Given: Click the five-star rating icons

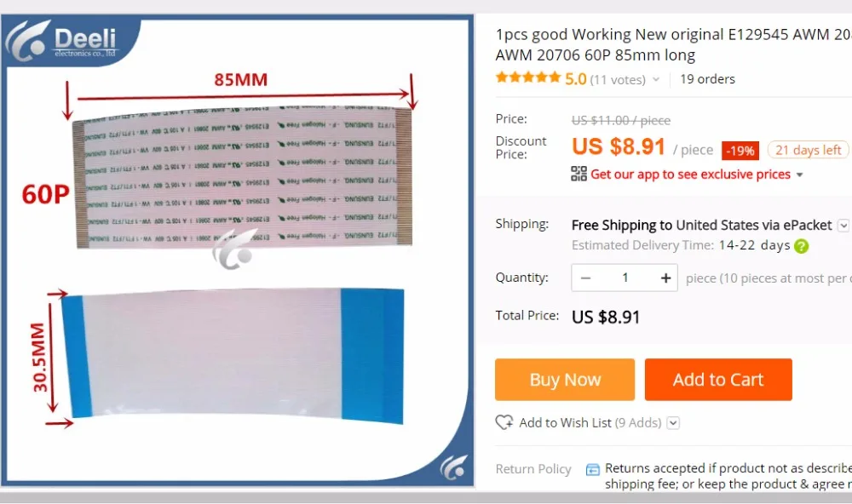Looking at the screenshot, I should 527,77.
